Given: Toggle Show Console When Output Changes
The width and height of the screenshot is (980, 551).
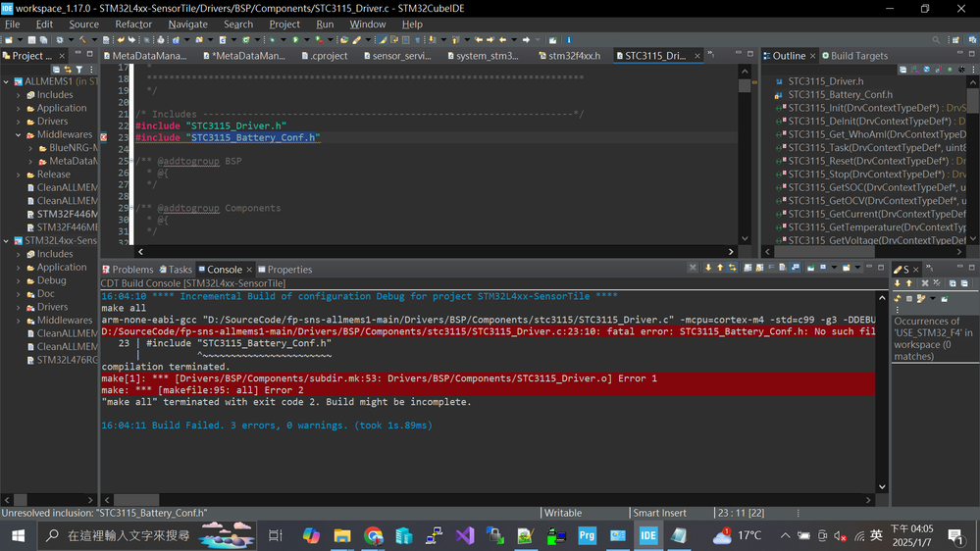Looking at the screenshot, I should (795, 268).
